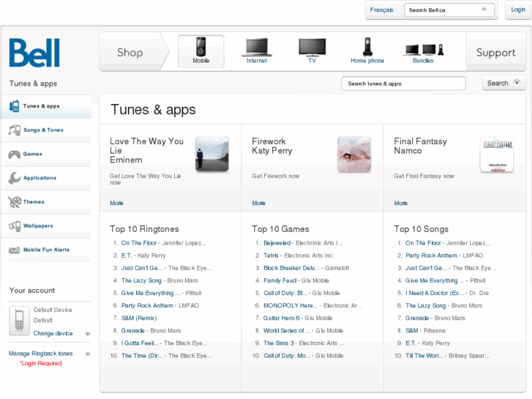
Task: Open the Support tab
Action: tap(495, 53)
